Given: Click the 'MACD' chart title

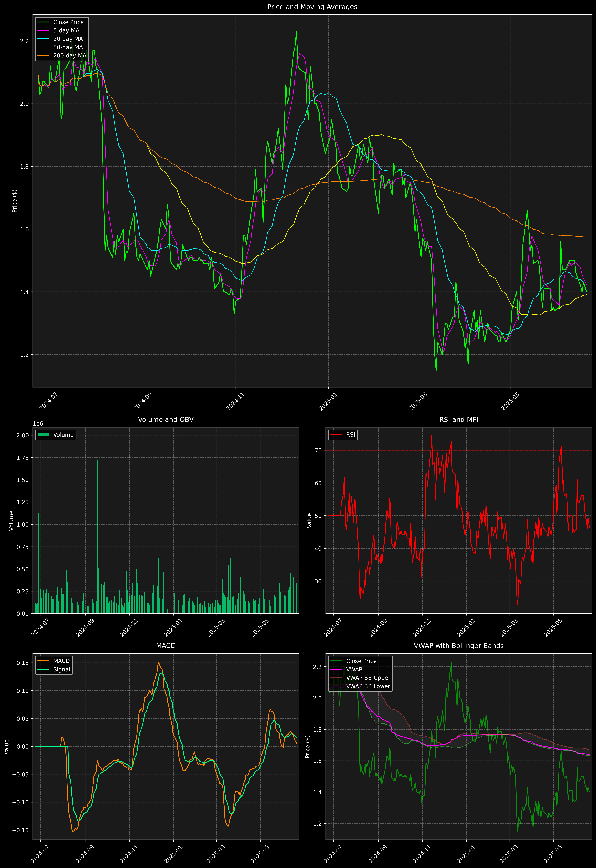Looking at the screenshot, I should coord(166,646).
